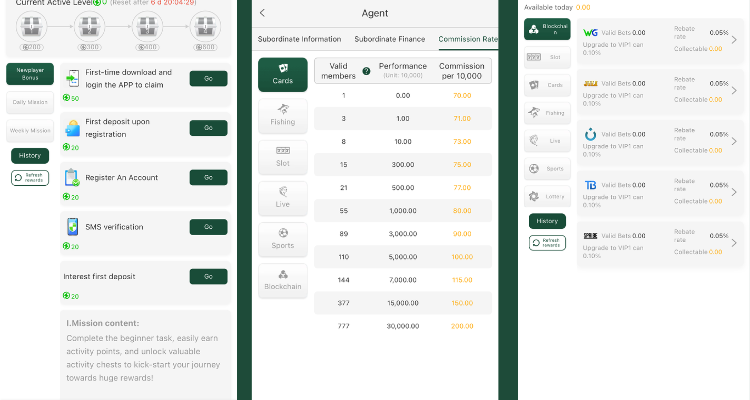The image size is (750, 400).
Task: Open the Lottery category in rebate sidebar
Action: click(547, 197)
